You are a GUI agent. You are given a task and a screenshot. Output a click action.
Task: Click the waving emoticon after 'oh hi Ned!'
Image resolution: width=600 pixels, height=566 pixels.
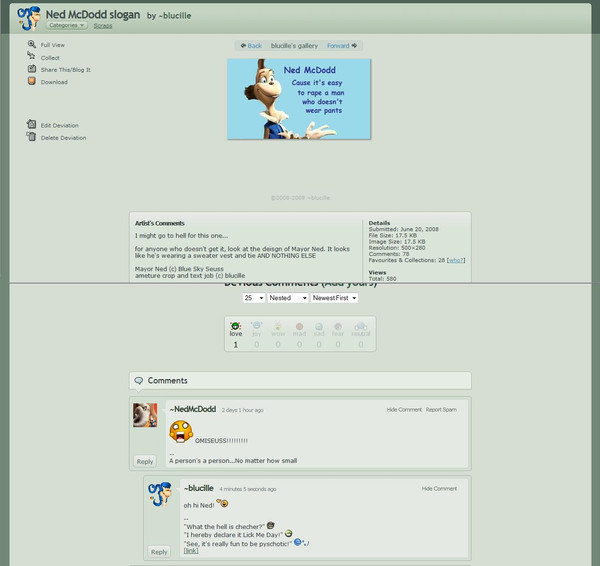(222, 503)
